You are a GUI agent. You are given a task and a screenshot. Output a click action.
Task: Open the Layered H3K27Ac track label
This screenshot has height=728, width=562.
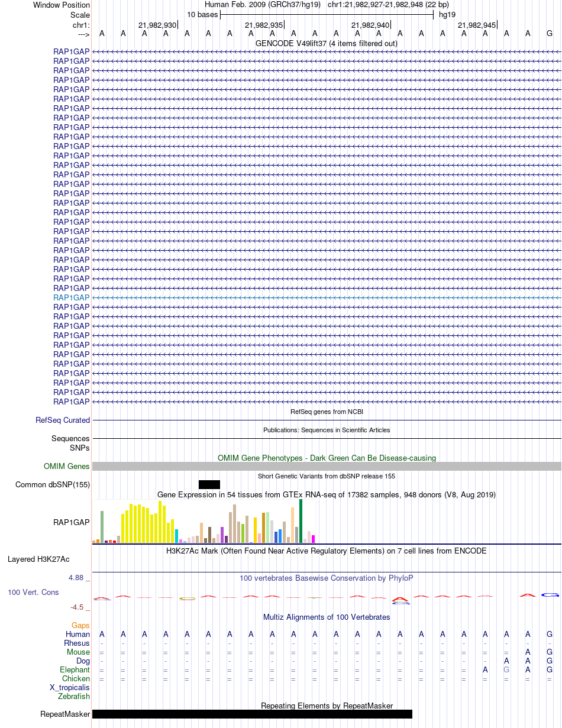pyautogui.click(x=38, y=559)
